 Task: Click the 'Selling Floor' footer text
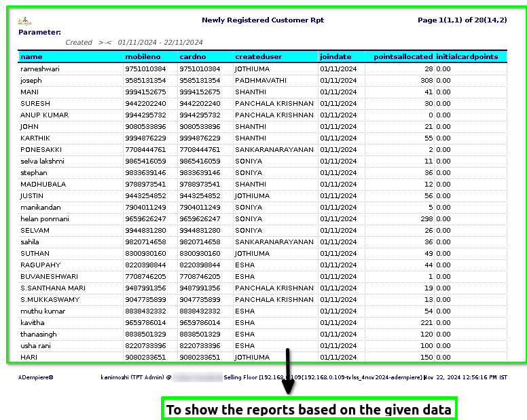click(240, 377)
